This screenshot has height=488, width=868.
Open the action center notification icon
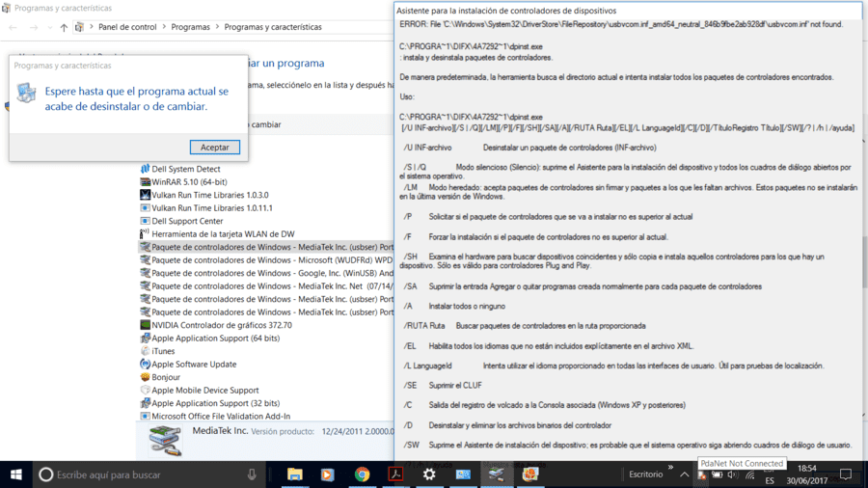[845, 474]
